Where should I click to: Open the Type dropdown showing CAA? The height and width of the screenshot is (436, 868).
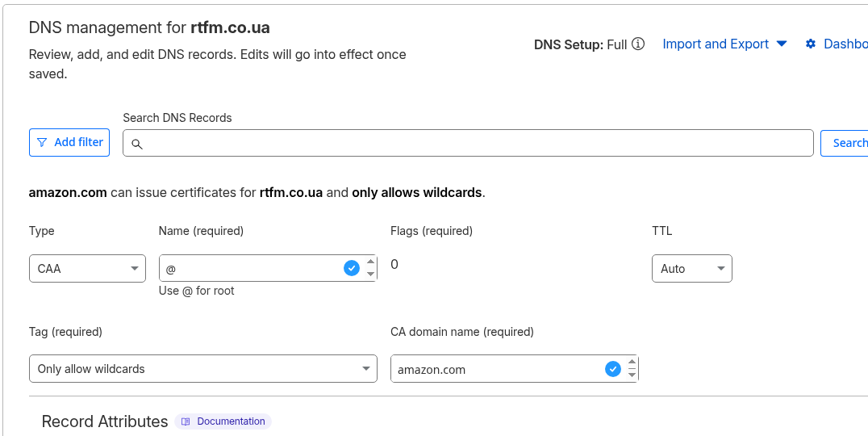pyautogui.click(x=87, y=269)
